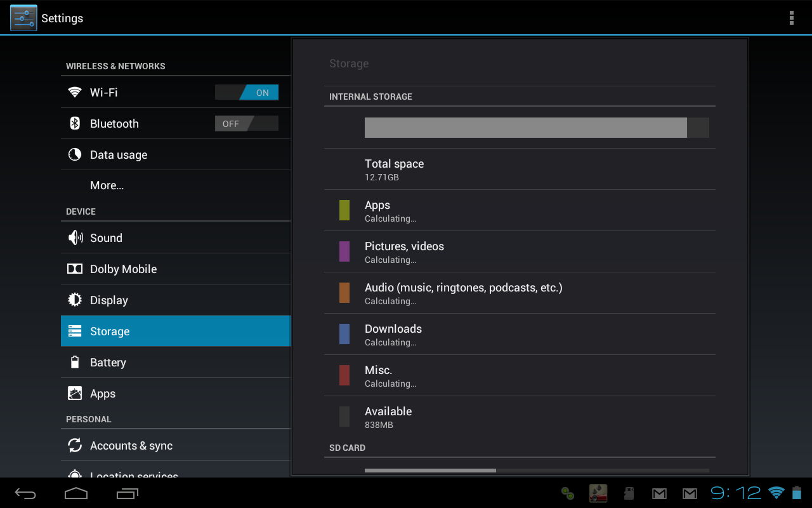Open More... wireless settings
This screenshot has height=508, width=812.
click(176, 185)
